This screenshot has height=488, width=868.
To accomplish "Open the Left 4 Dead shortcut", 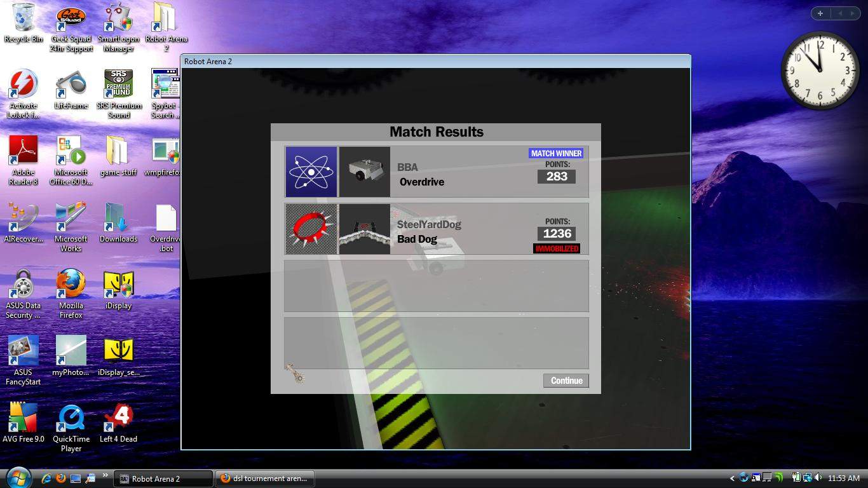I will [118, 418].
